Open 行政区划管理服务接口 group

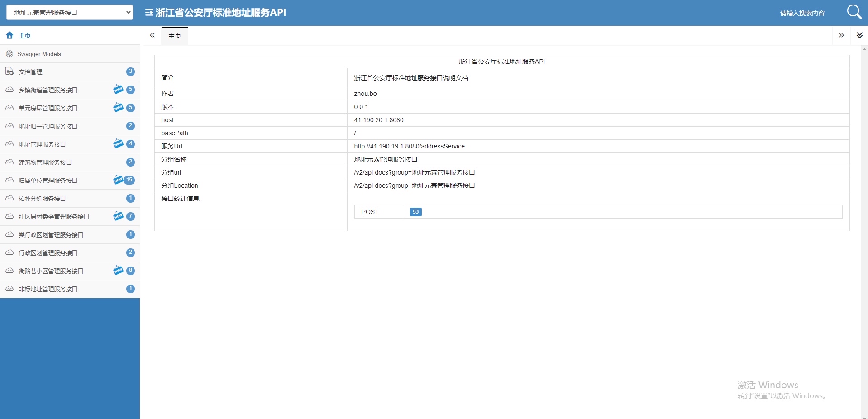(70, 253)
